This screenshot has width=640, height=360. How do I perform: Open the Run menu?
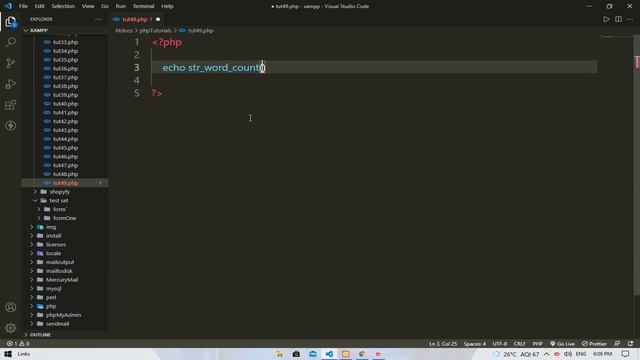120,6
